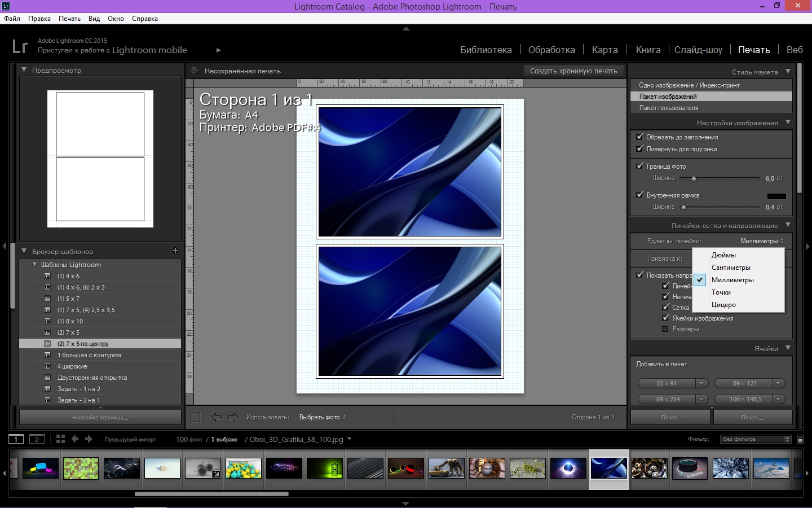
Task: Select second window display button 2
Action: (x=37, y=439)
